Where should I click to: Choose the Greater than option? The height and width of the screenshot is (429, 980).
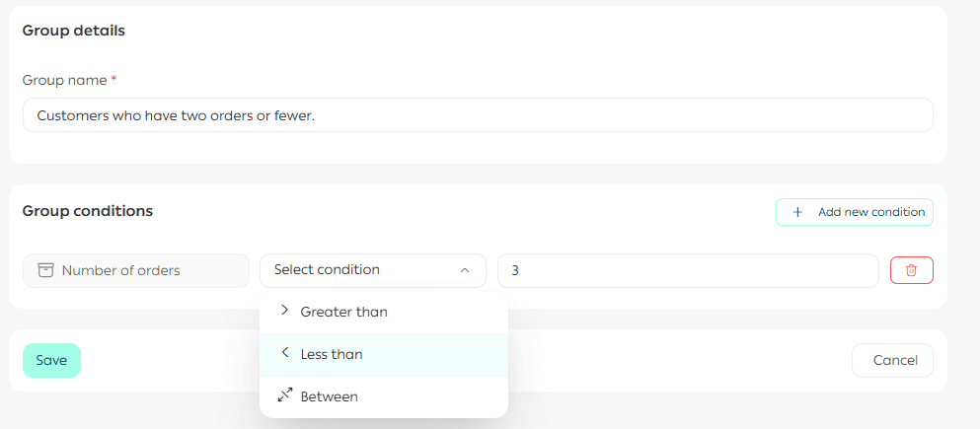coord(343,312)
